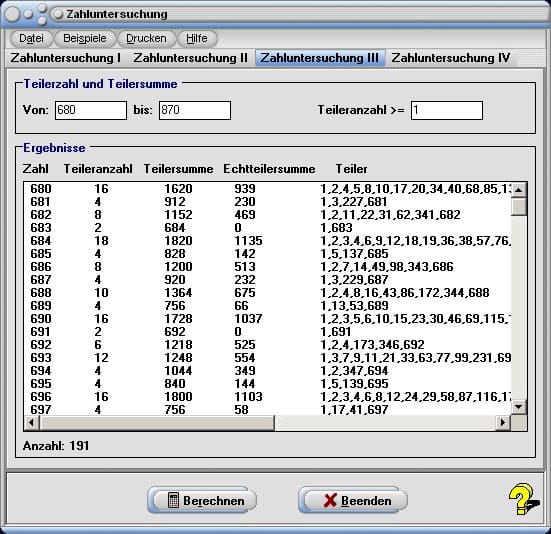This screenshot has height=534, width=551.
Task: Click the Von input field containing 680
Action: point(91,110)
